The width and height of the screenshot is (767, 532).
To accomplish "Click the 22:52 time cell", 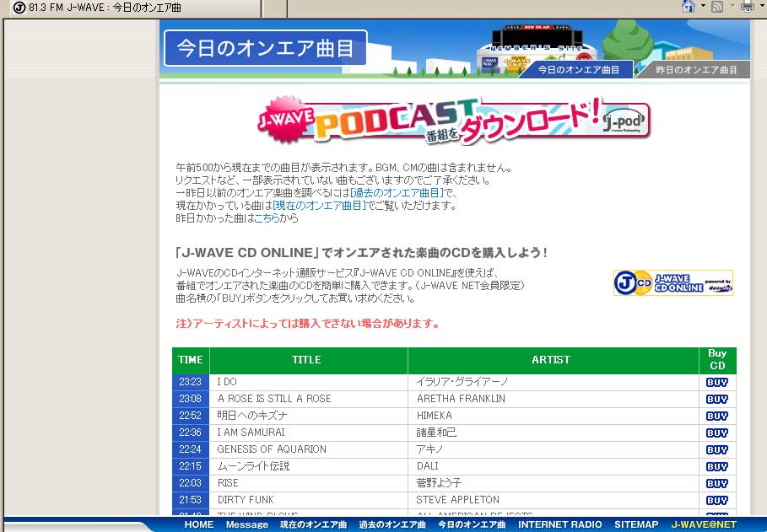I will pyautogui.click(x=191, y=416).
